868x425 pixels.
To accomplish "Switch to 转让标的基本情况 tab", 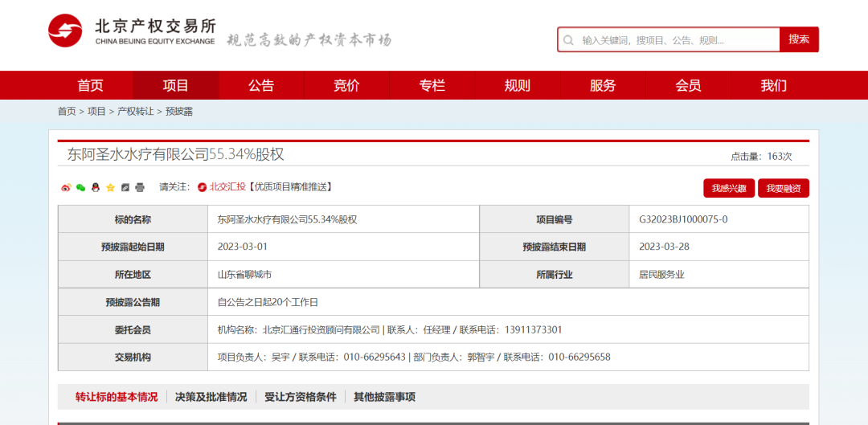I will [117, 397].
